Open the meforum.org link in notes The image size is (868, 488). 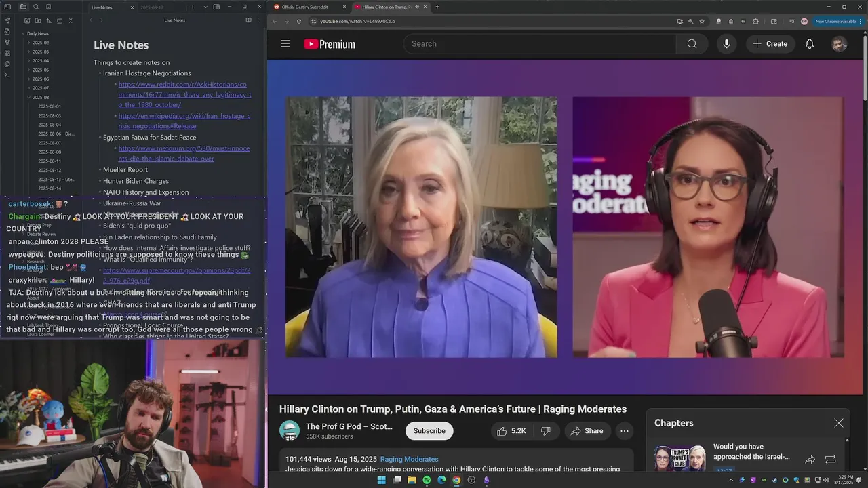(x=184, y=153)
